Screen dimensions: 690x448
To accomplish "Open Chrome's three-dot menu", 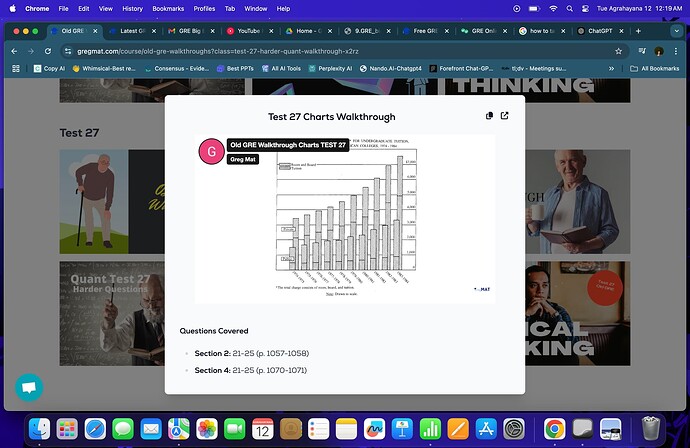I will pyautogui.click(x=677, y=50).
